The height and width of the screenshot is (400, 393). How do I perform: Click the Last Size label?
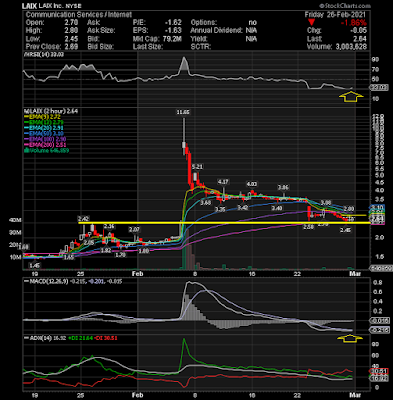148,47
